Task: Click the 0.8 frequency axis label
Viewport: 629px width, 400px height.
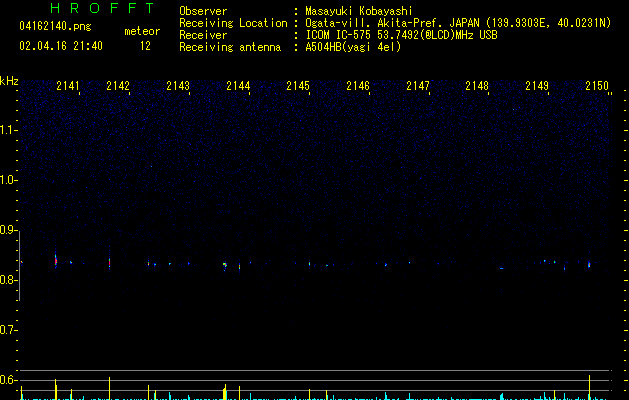Action: click(x=8, y=280)
